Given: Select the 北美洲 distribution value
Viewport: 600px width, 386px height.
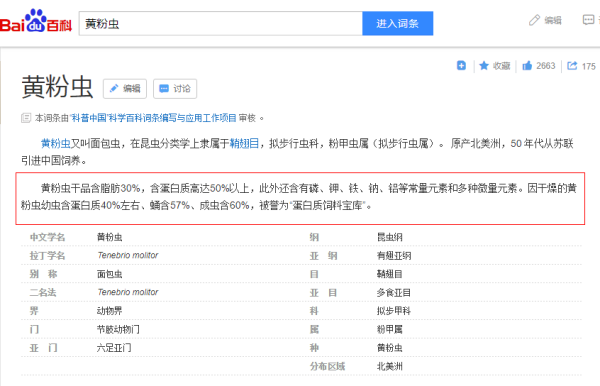Looking at the screenshot, I should point(390,366).
